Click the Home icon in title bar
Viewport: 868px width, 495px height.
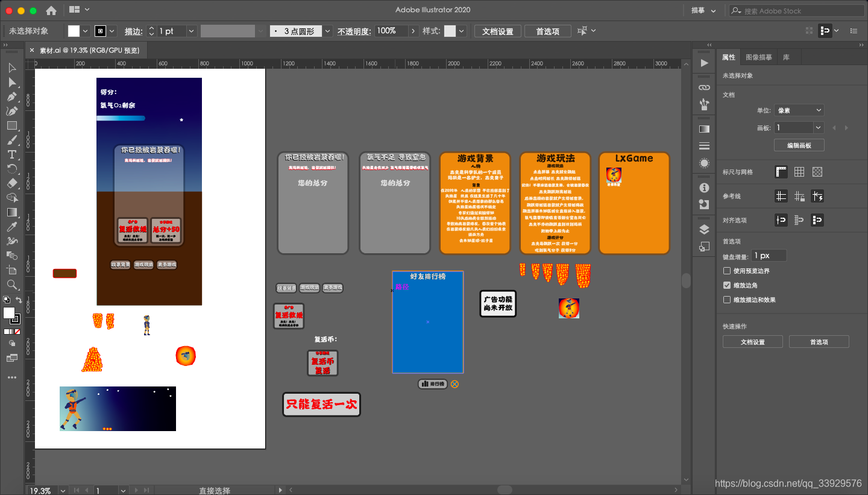click(51, 10)
